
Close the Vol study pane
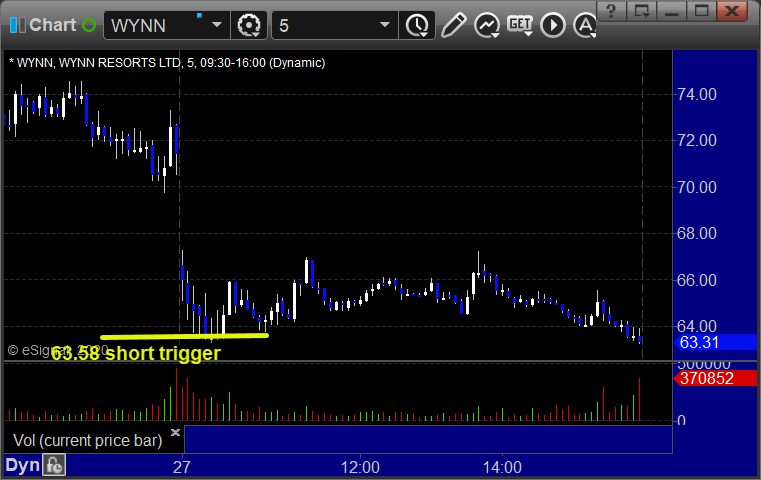coord(175,432)
